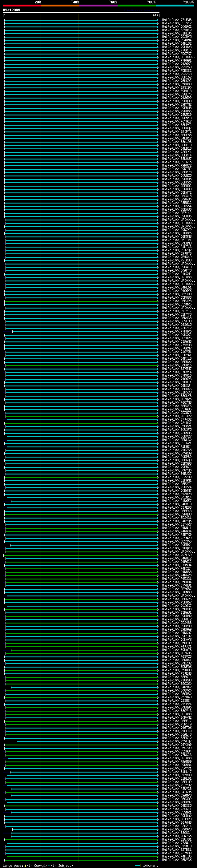Click the cyan =100char scale bar in the legend
The image size is (197, 868).
click(137, 866)
